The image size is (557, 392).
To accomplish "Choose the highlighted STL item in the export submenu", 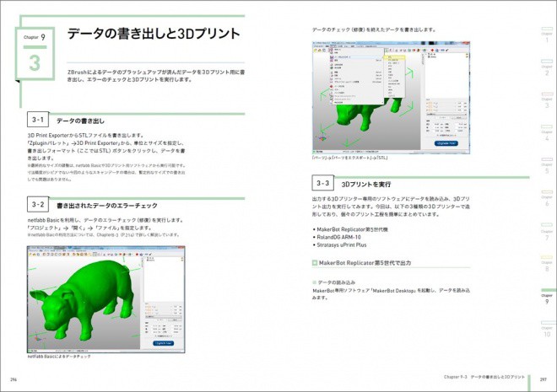I will click(395, 56).
